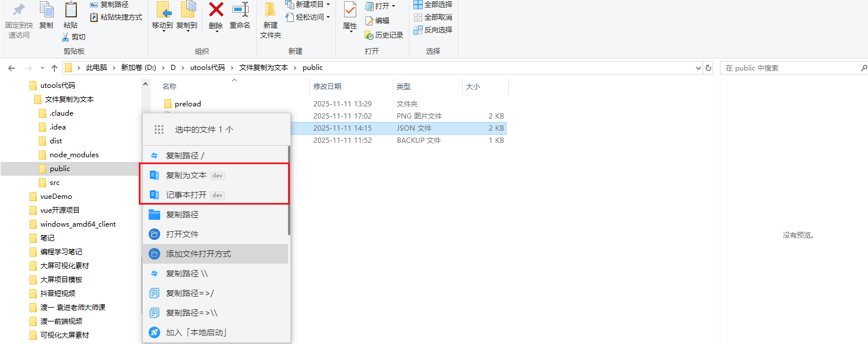
Task: Select node_modules folder in the navigation tree
Action: (x=73, y=155)
